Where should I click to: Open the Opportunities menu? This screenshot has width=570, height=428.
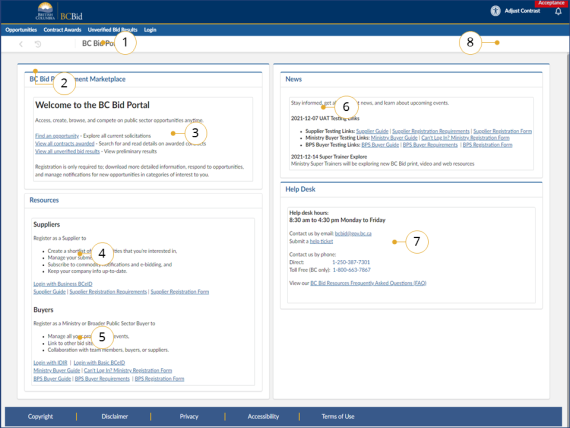(21, 30)
